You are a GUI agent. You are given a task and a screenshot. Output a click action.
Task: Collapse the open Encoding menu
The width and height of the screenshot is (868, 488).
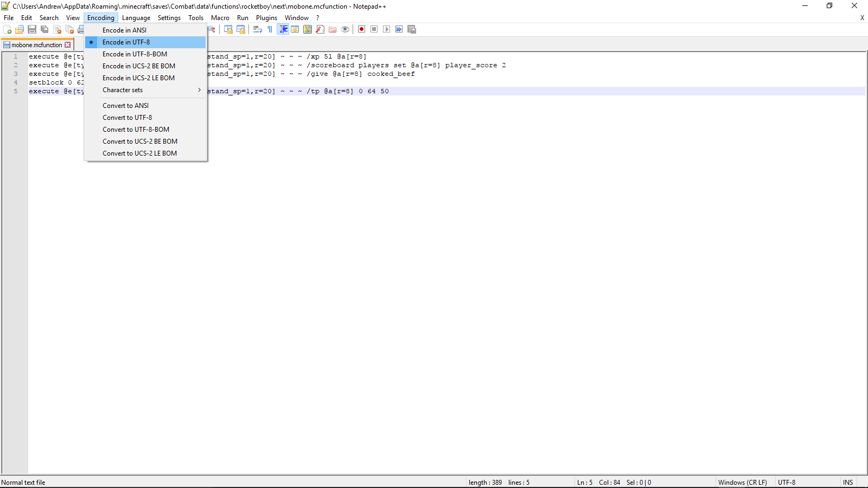click(101, 18)
